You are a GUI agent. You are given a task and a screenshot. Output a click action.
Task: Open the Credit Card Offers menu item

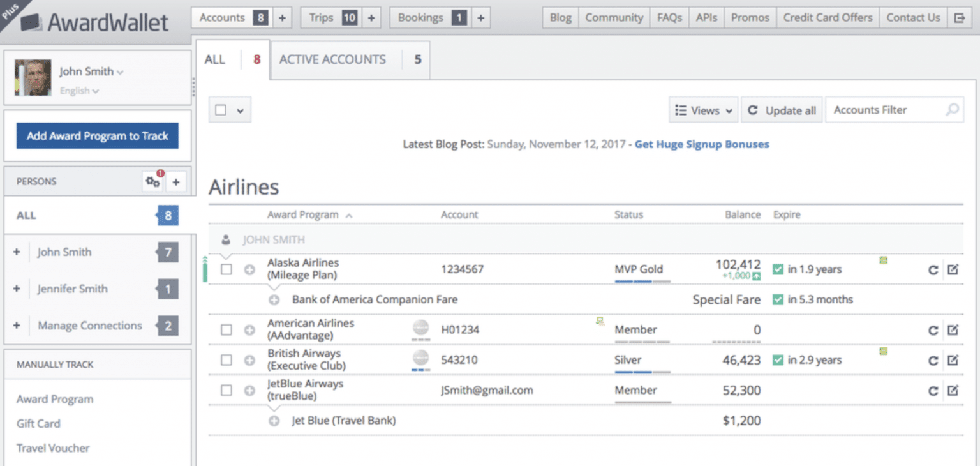828,17
